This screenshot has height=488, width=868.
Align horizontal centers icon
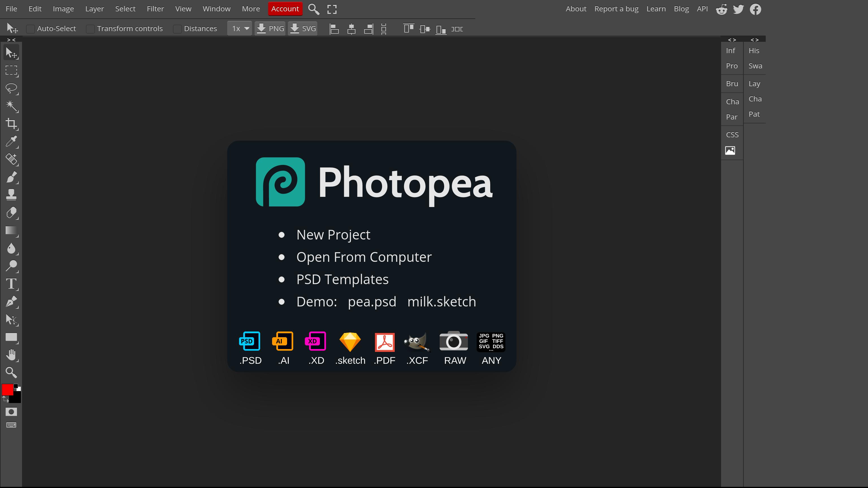coord(351,29)
